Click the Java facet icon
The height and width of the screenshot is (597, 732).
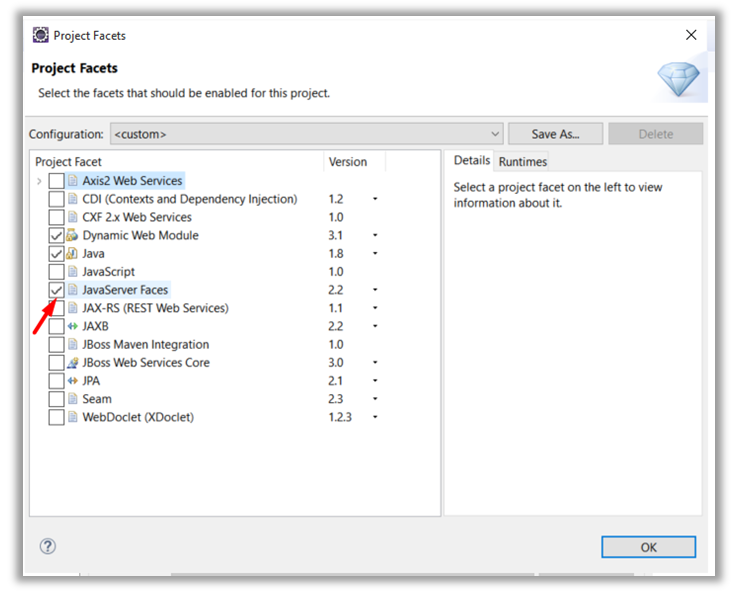[72, 254]
